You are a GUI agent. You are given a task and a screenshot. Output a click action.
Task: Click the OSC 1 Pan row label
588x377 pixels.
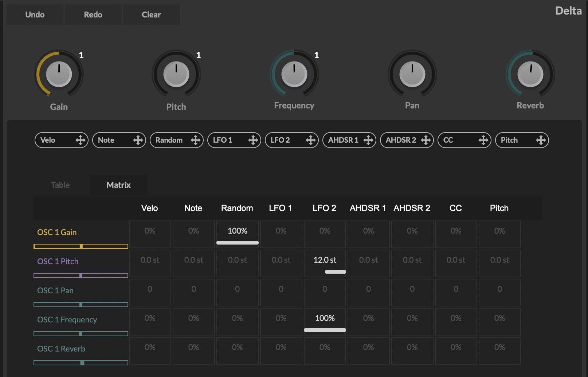point(55,290)
